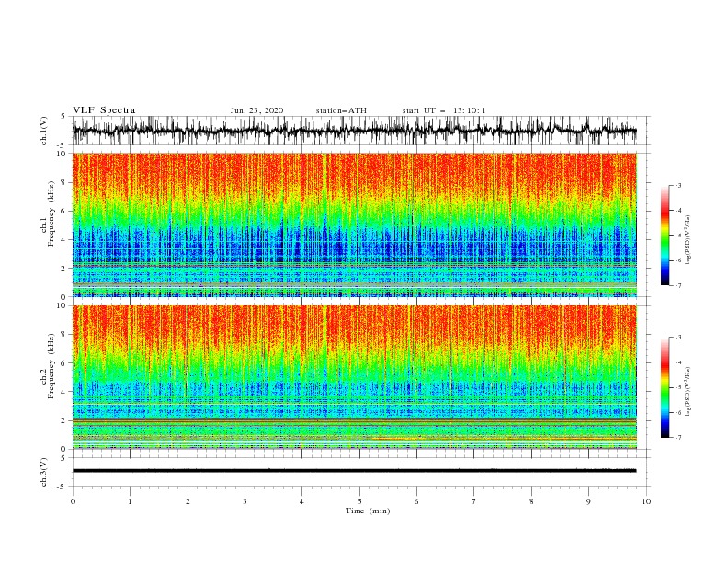This screenshot has height=563, width=728.
Task: Click the ch.1 spectrogram "4" kHz tick label
Action: 63,240
